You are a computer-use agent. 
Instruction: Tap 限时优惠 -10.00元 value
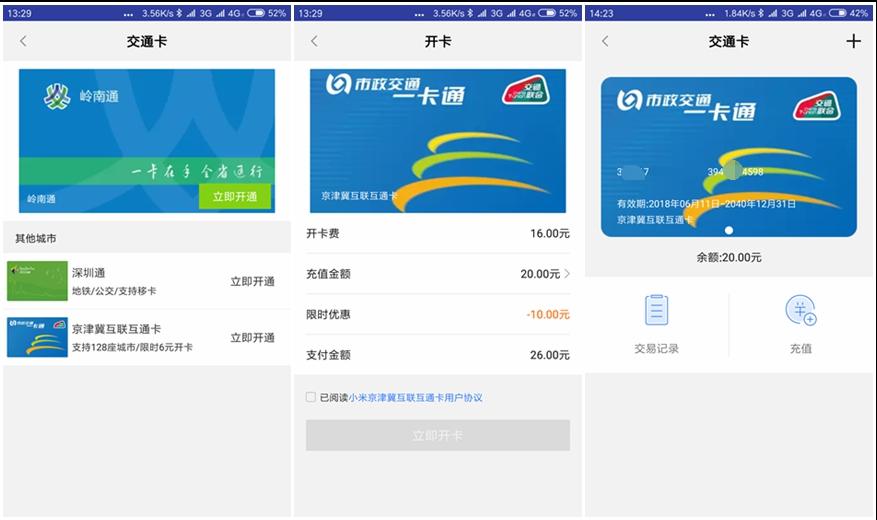tap(548, 314)
